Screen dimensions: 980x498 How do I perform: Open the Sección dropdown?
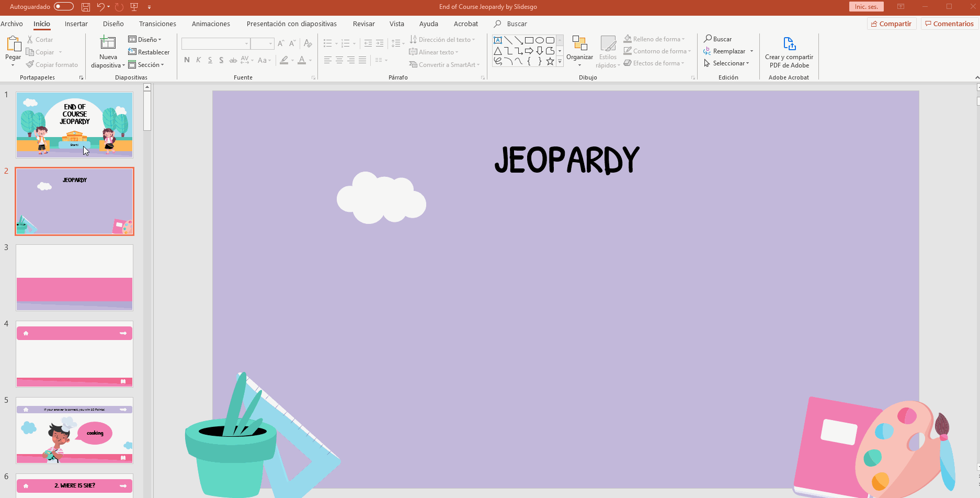click(146, 65)
